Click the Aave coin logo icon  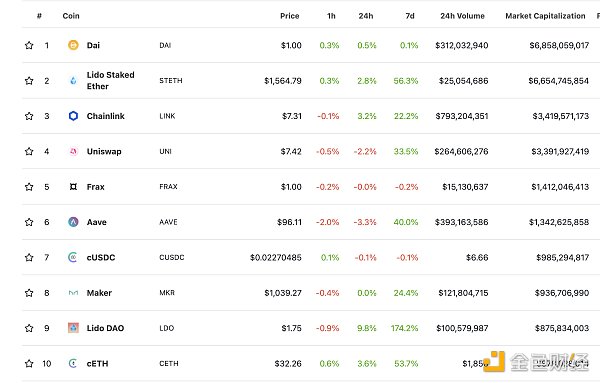[73, 222]
